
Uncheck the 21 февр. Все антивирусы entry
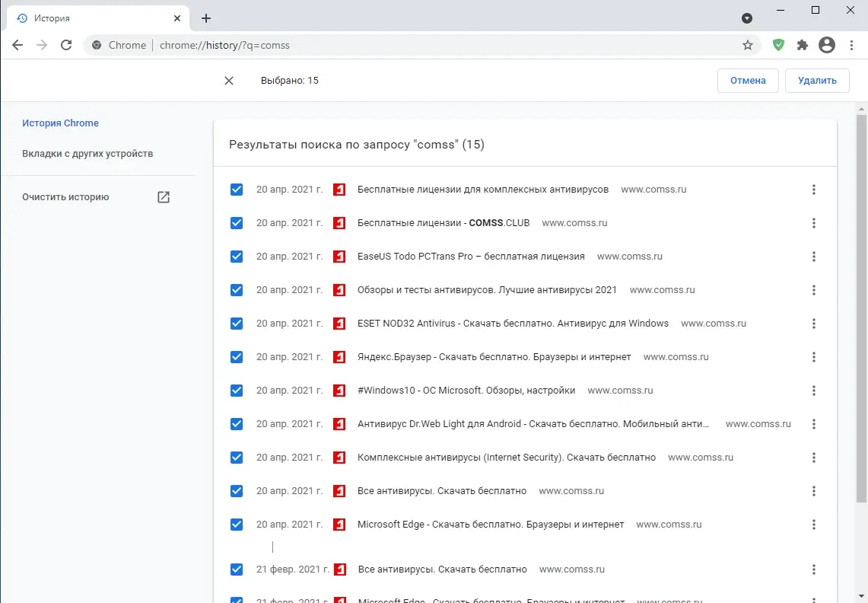click(x=237, y=569)
